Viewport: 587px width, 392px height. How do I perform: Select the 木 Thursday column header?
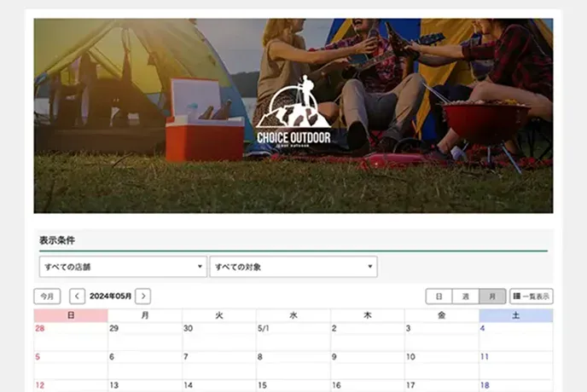coord(367,315)
